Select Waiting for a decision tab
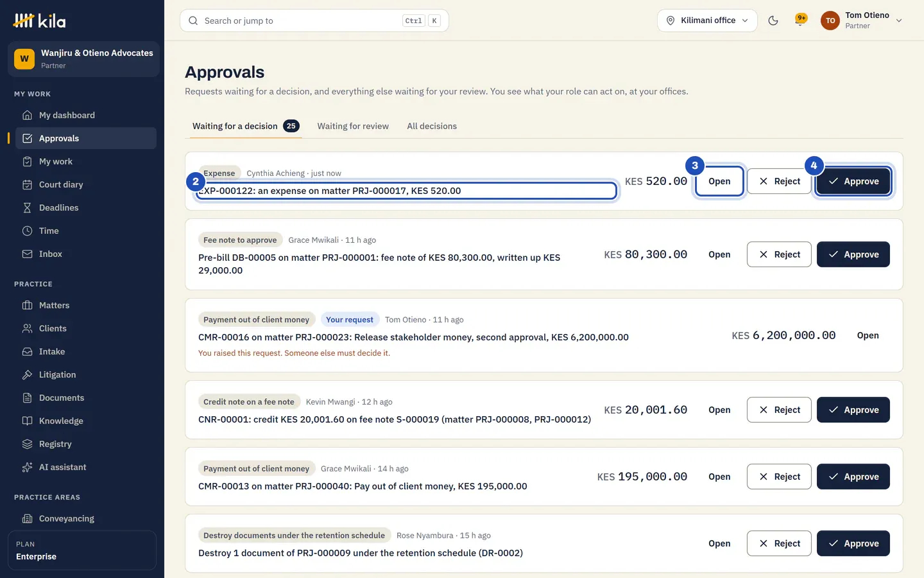 point(246,126)
